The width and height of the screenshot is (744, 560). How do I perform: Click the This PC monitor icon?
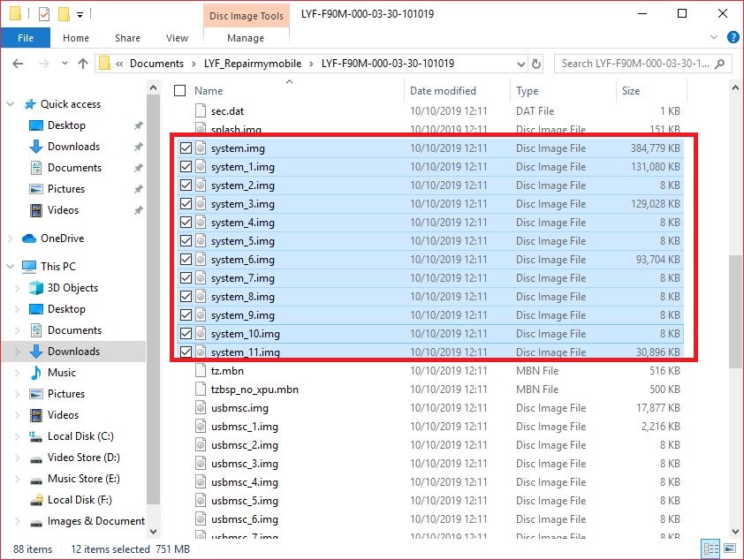[29, 267]
